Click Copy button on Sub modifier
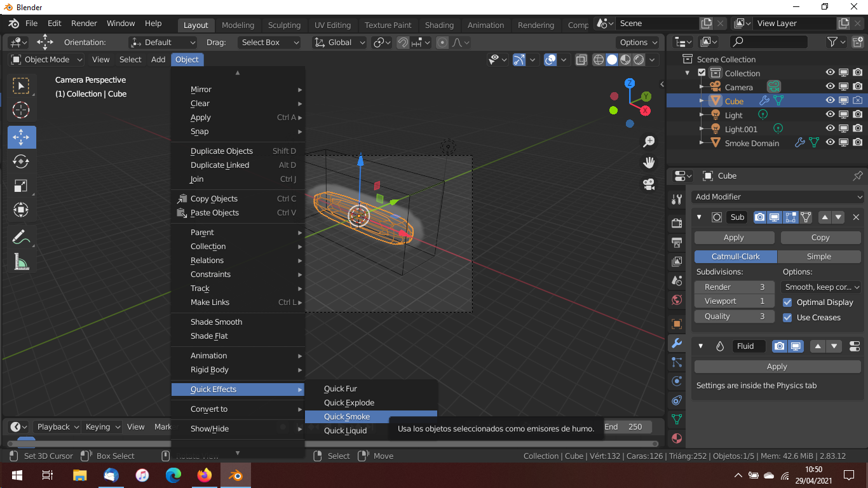This screenshot has height=488, width=868. 820,238
